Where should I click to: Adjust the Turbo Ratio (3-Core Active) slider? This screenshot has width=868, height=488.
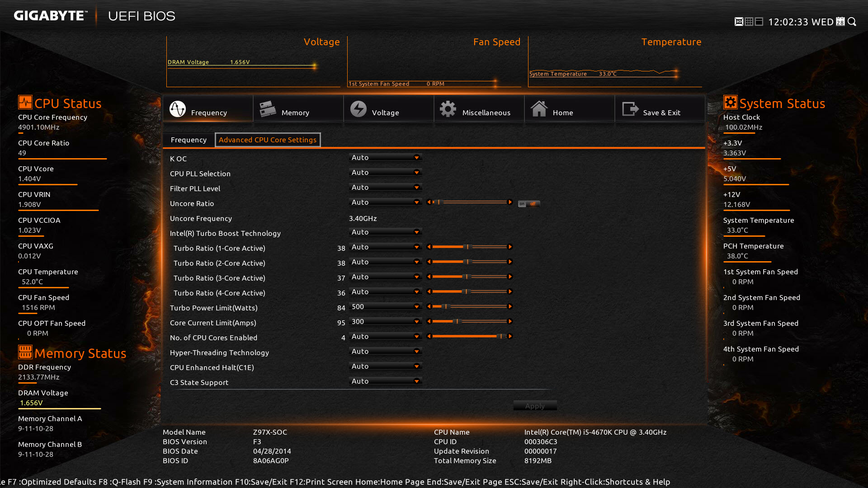(x=469, y=277)
